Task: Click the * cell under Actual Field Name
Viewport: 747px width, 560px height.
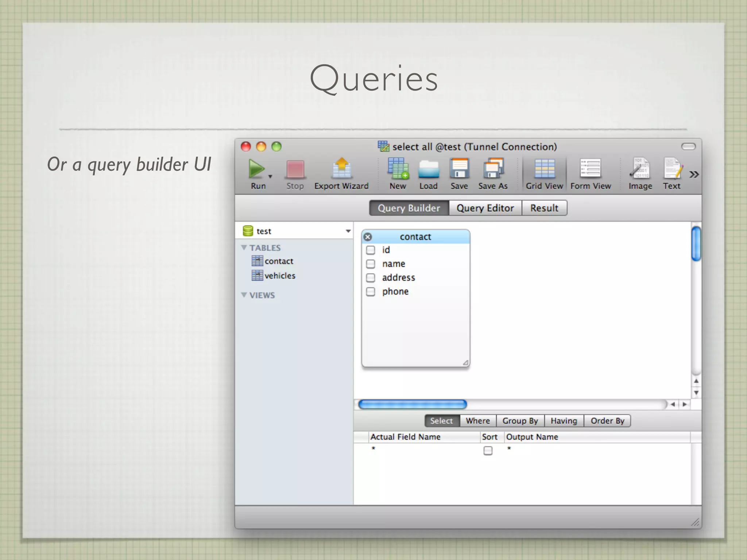Action: 424,450
